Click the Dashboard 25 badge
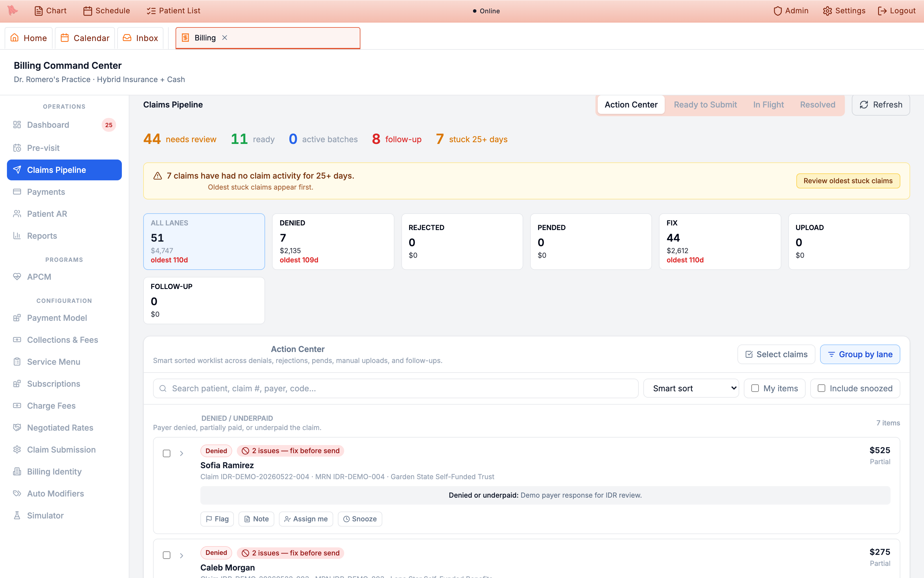 (109, 125)
